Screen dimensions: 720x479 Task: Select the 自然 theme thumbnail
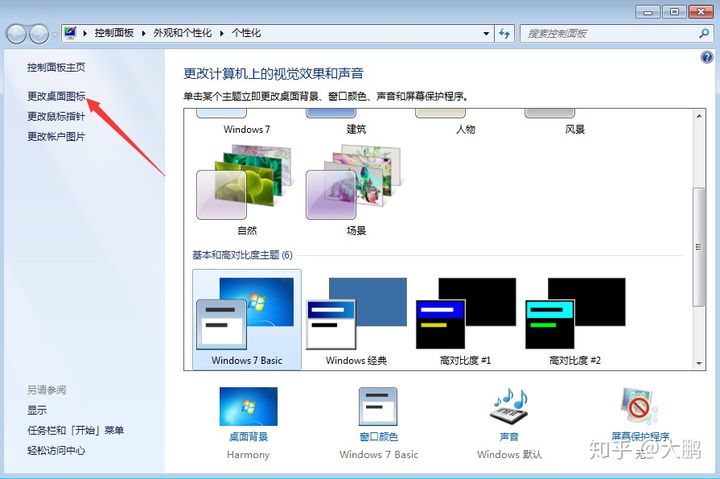pyautogui.click(x=244, y=182)
